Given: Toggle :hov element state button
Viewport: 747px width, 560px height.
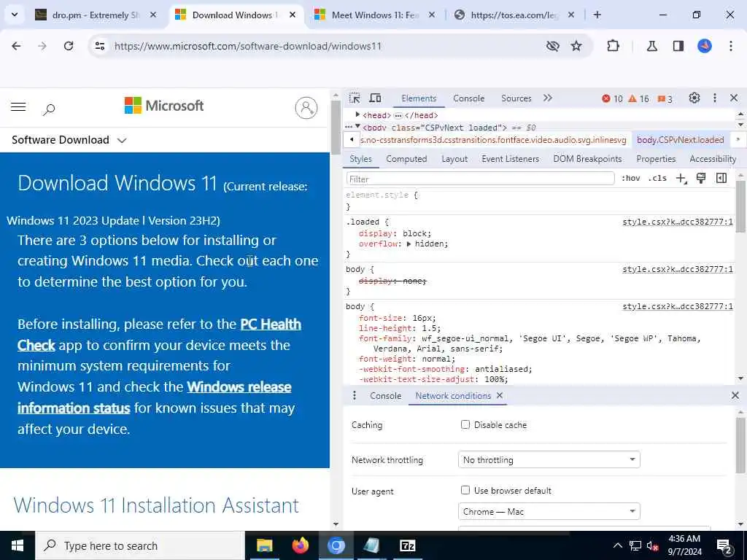Looking at the screenshot, I should click(631, 178).
